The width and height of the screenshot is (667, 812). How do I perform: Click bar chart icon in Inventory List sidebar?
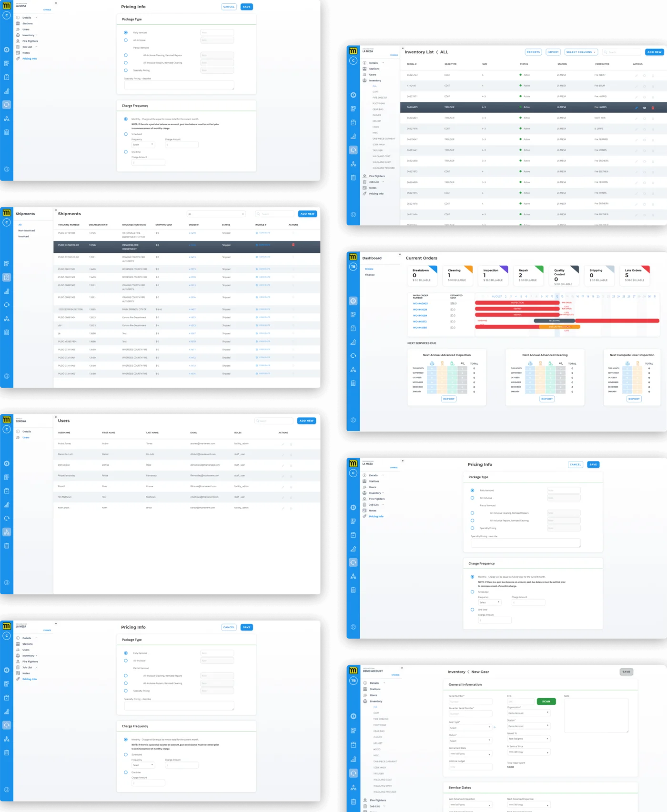point(353,136)
